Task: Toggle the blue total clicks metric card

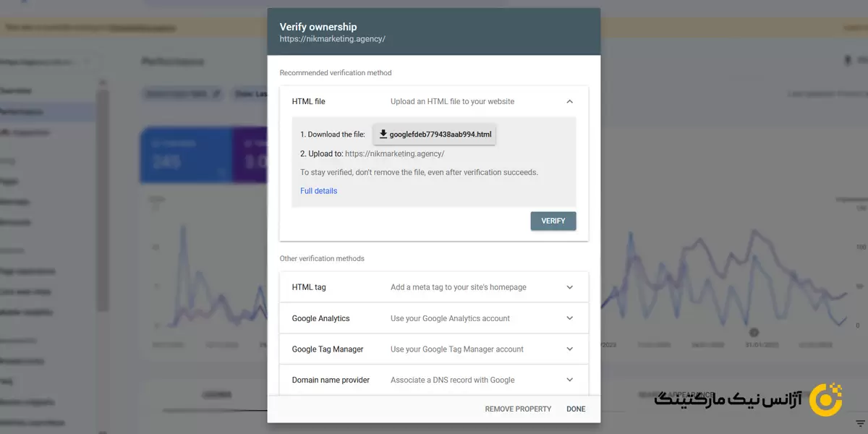Action: click(x=185, y=155)
